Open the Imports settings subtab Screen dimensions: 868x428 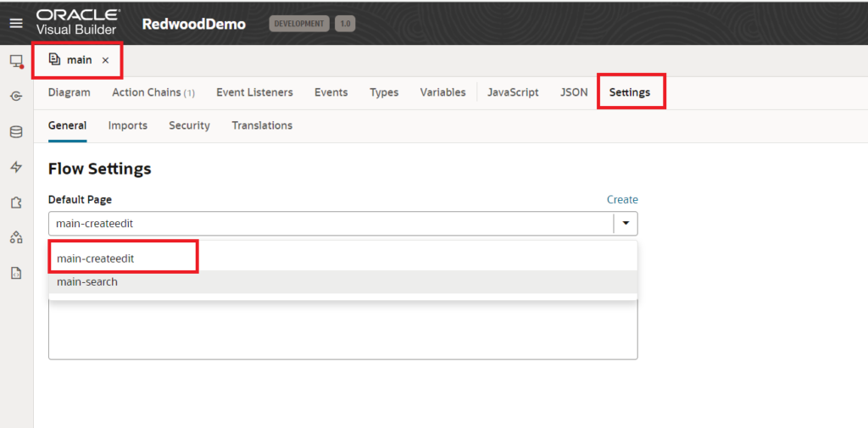127,125
